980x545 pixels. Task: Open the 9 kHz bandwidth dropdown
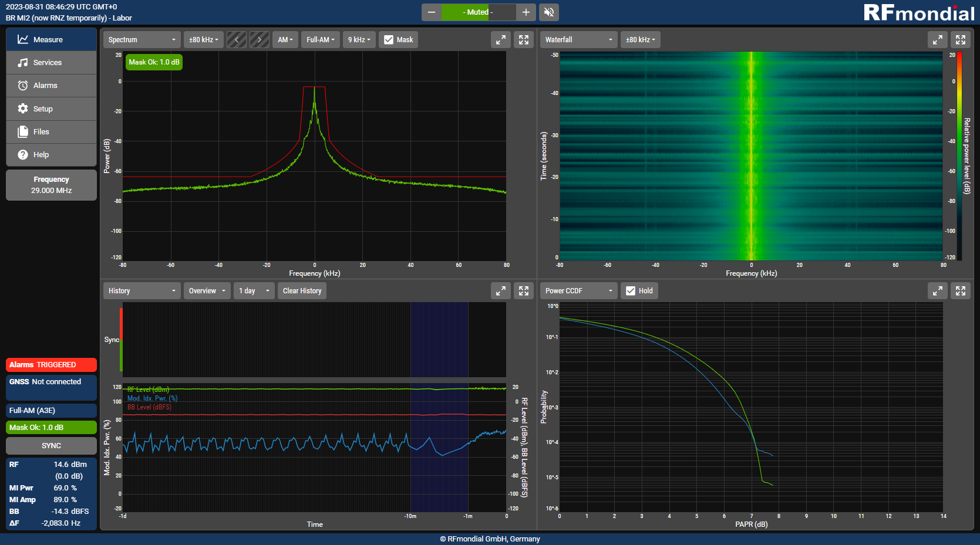[x=359, y=40]
